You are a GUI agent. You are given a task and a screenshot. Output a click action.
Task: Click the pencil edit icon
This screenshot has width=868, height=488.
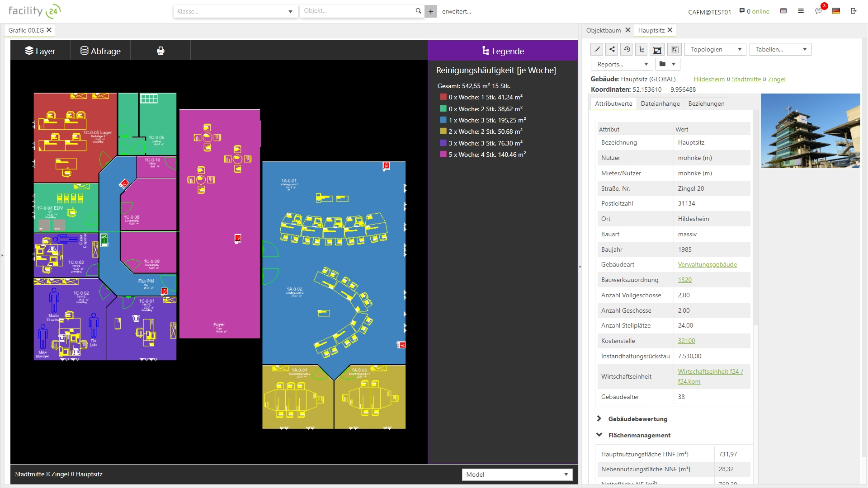(x=597, y=49)
